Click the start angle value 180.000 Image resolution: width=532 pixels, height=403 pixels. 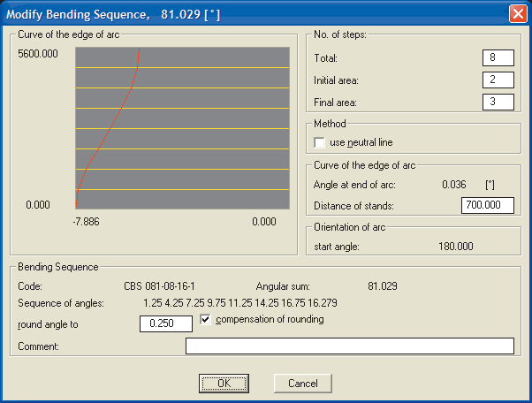point(456,247)
